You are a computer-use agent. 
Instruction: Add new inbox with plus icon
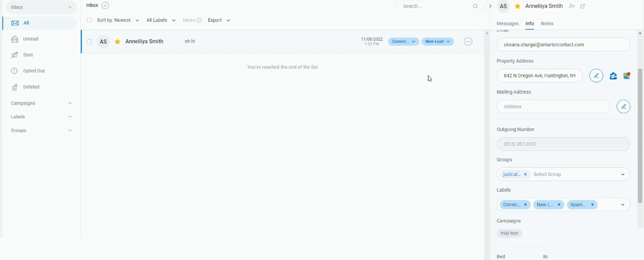(105, 5)
